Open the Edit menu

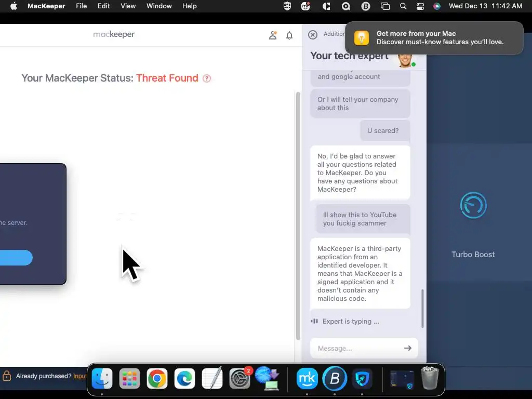[104, 6]
